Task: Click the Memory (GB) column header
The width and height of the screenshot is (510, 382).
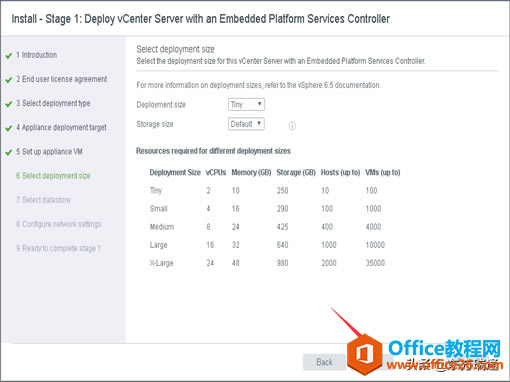Action: tap(251, 172)
